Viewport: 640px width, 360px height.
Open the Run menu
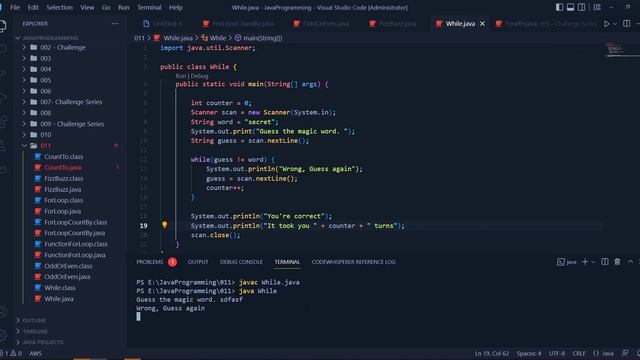[x=124, y=7]
